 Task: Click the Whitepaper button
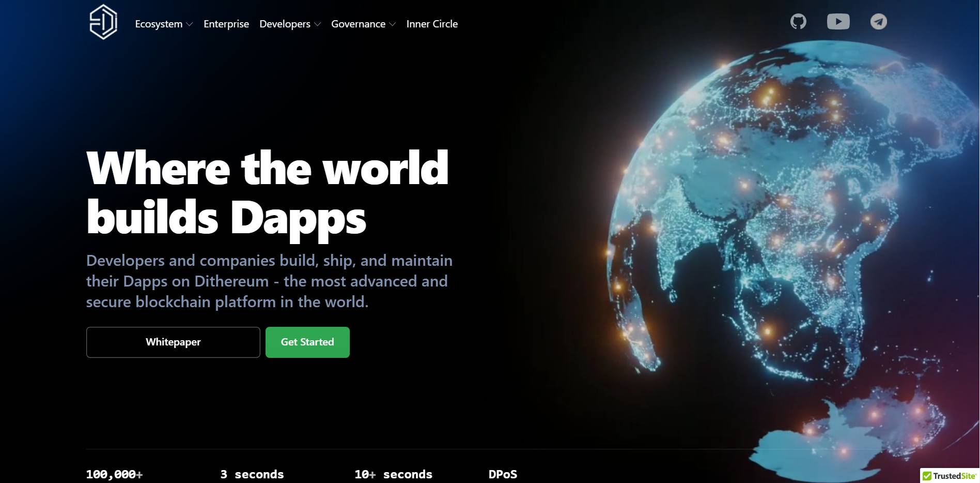pyautogui.click(x=173, y=342)
